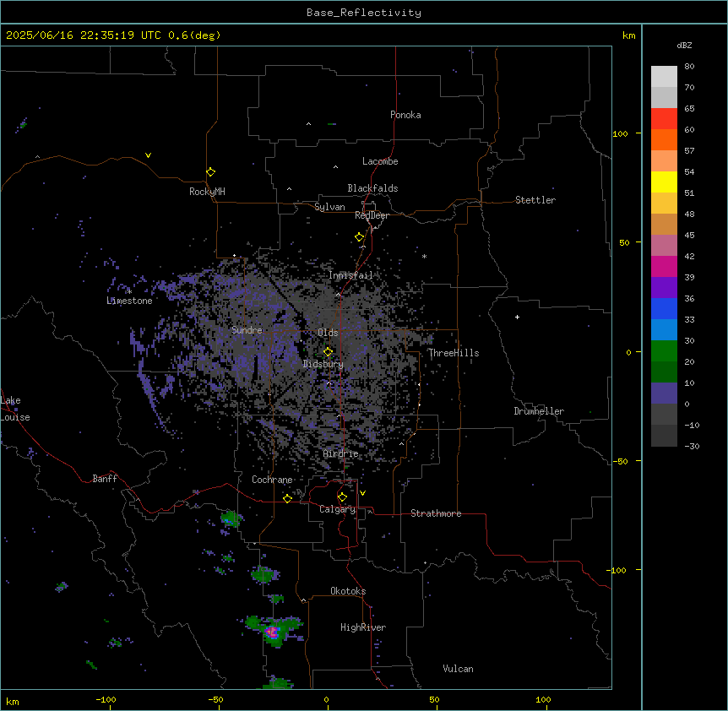Click the Sundre city label
Screen dimensions: 728x711
click(247, 330)
